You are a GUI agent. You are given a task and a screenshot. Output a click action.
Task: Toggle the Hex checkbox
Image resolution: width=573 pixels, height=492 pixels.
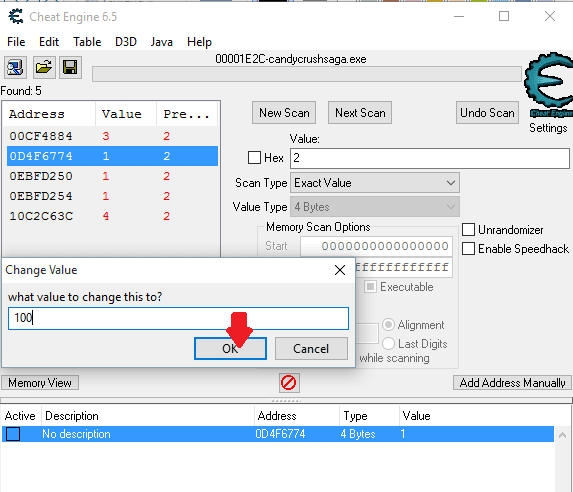pos(254,158)
